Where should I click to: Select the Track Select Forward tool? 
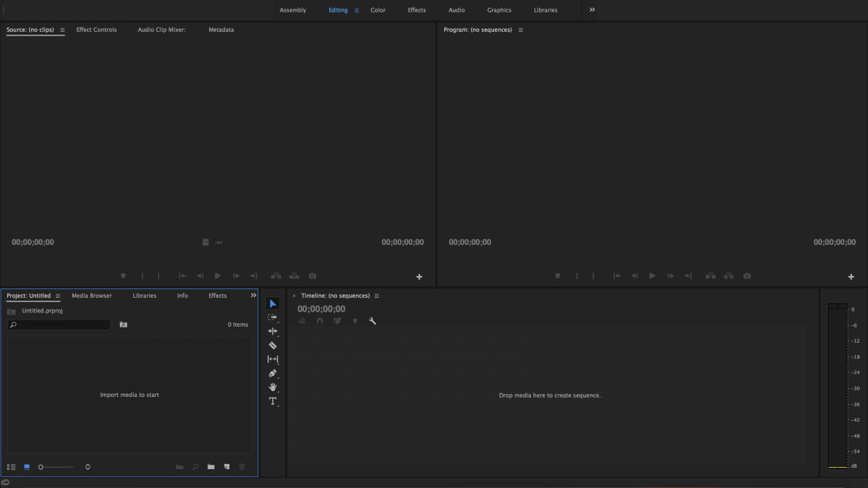point(273,317)
